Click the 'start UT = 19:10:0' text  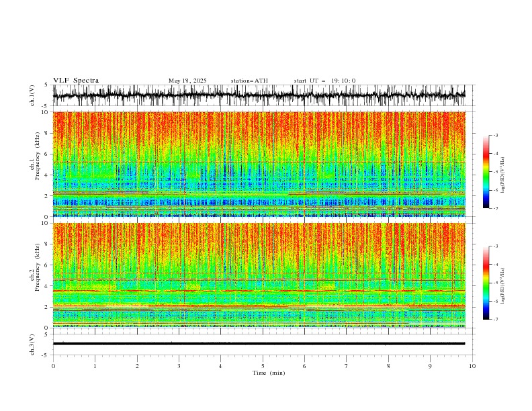point(324,81)
